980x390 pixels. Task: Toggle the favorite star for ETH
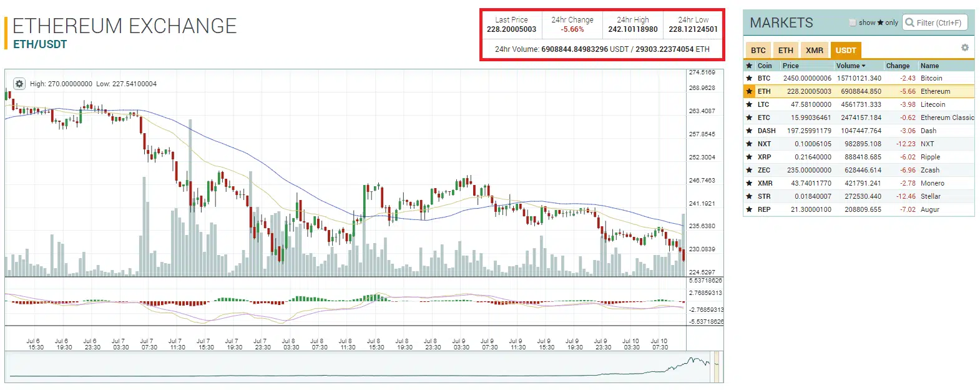(x=749, y=91)
